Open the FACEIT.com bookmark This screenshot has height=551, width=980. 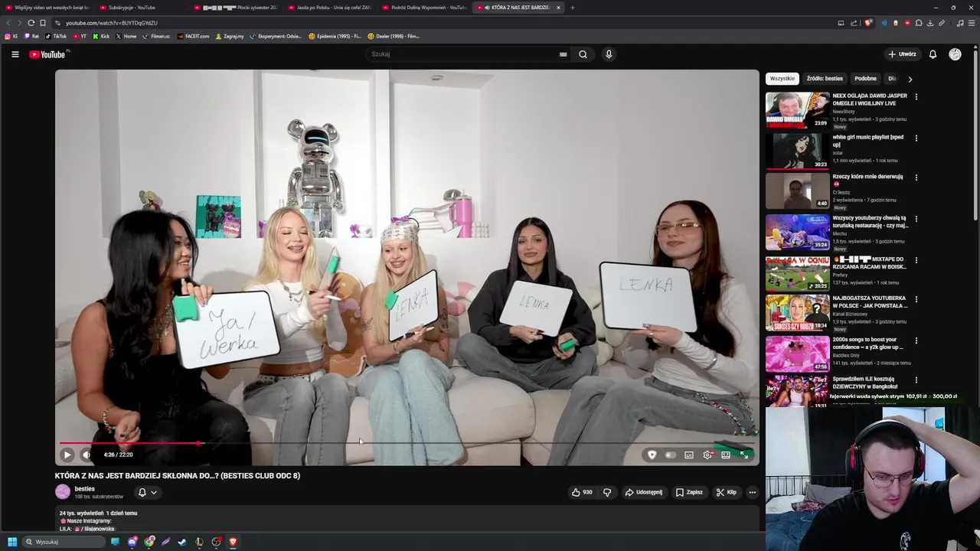tap(193, 36)
